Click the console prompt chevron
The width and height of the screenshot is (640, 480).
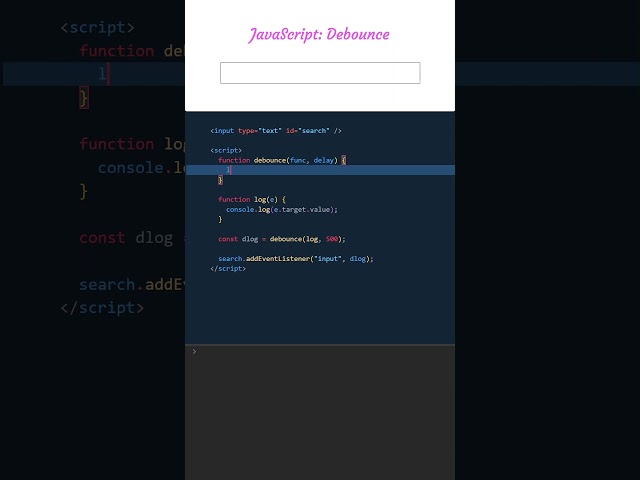[x=194, y=351]
